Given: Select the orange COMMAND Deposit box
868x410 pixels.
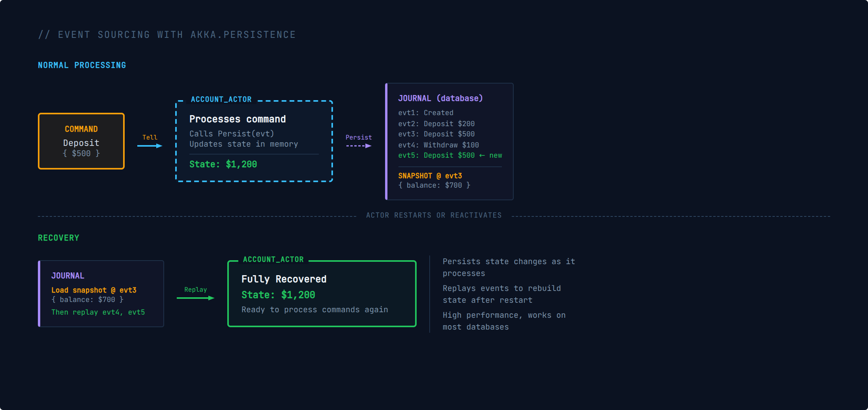Looking at the screenshot, I should coord(81,141).
